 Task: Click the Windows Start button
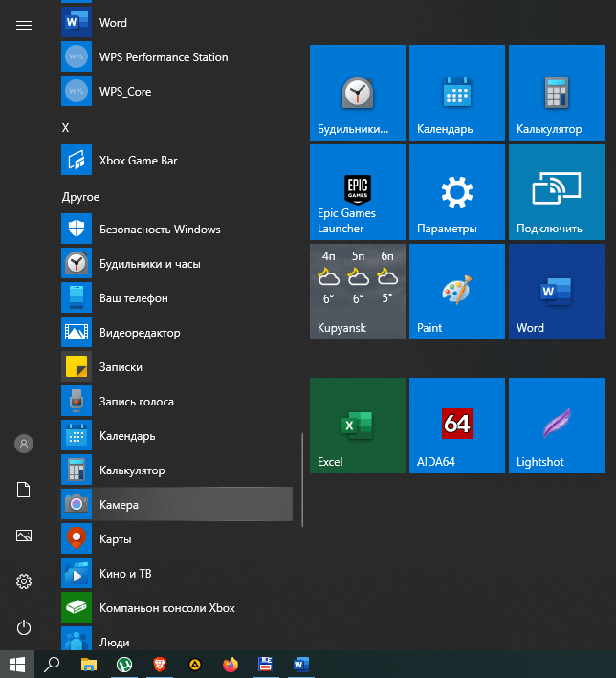click(17, 665)
